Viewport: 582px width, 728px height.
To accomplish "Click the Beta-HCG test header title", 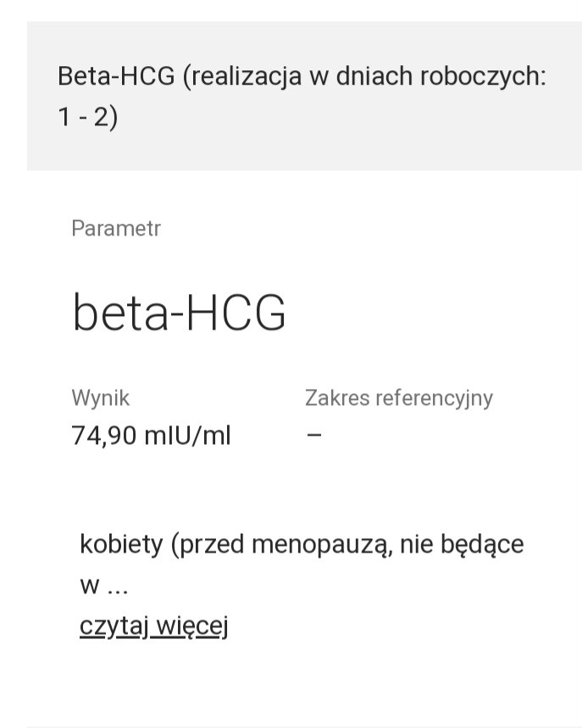I will click(x=115, y=76).
